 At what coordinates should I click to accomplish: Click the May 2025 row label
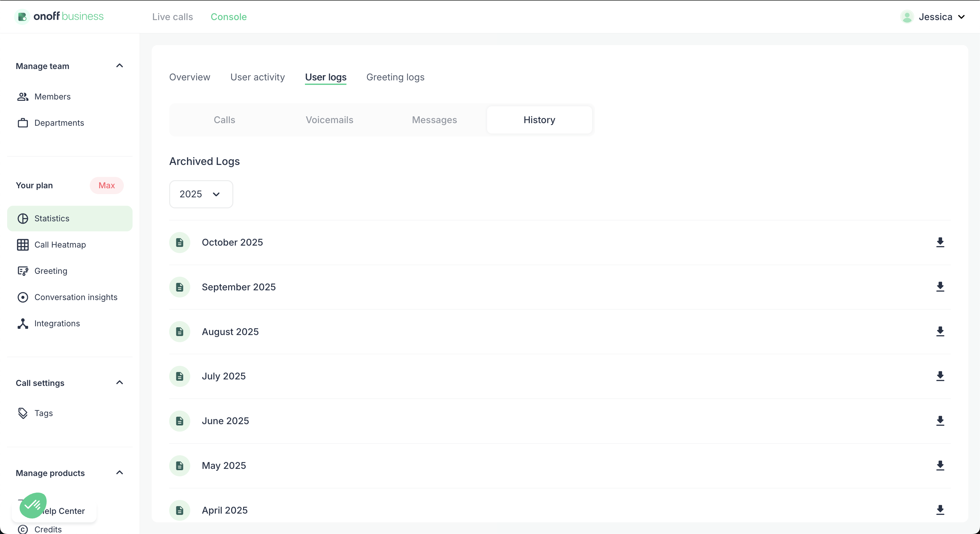[x=224, y=465]
